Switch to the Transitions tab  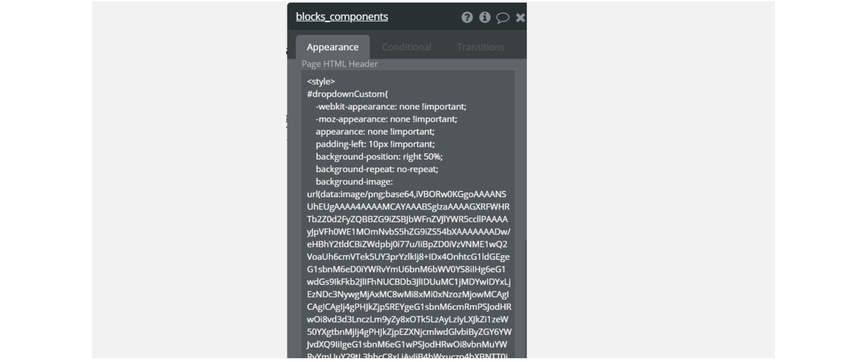pyautogui.click(x=480, y=47)
